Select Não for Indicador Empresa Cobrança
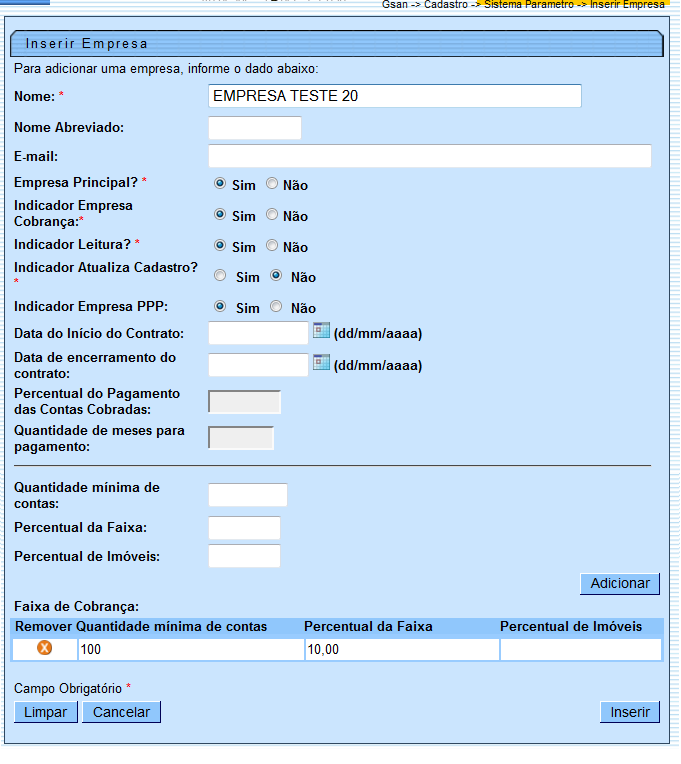The width and height of the screenshot is (681, 764). coord(272,215)
